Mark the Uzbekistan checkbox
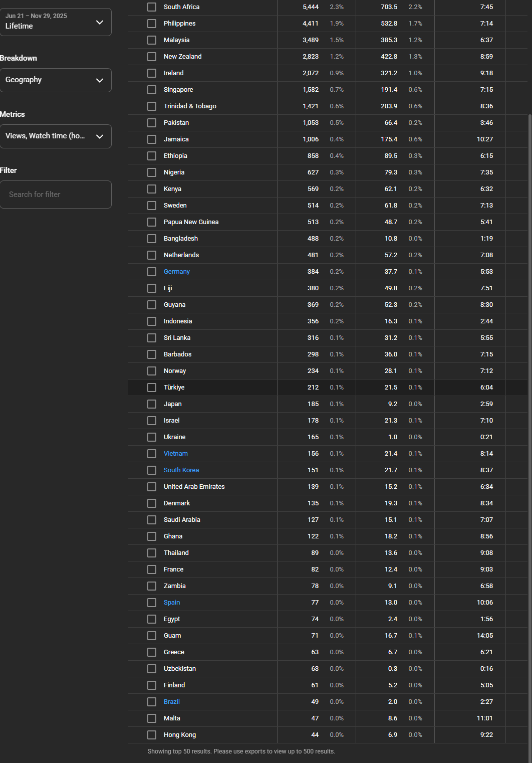The width and height of the screenshot is (532, 763). tap(152, 669)
